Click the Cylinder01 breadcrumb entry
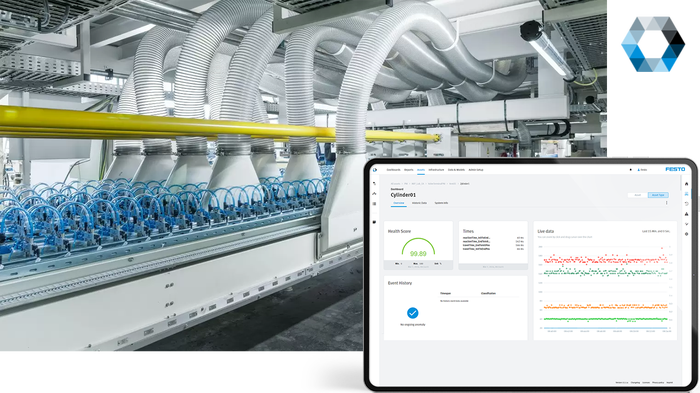The height and width of the screenshot is (393, 700). (x=465, y=184)
